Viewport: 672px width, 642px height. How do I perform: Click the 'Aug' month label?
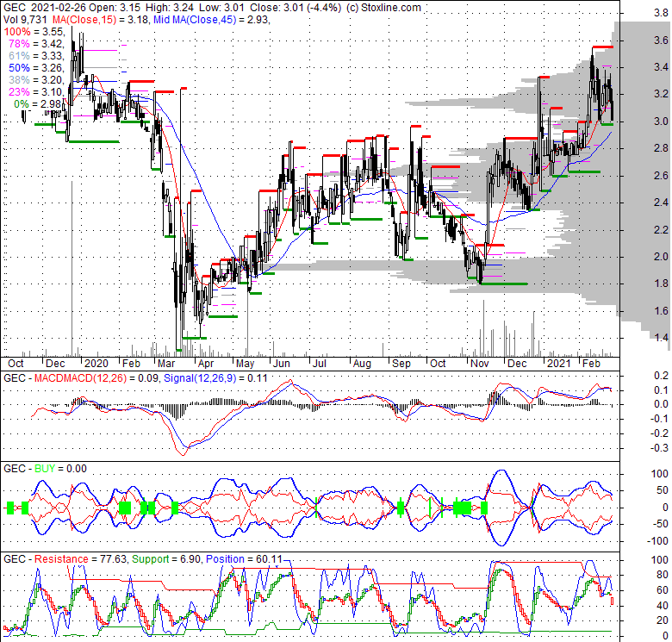[362, 364]
